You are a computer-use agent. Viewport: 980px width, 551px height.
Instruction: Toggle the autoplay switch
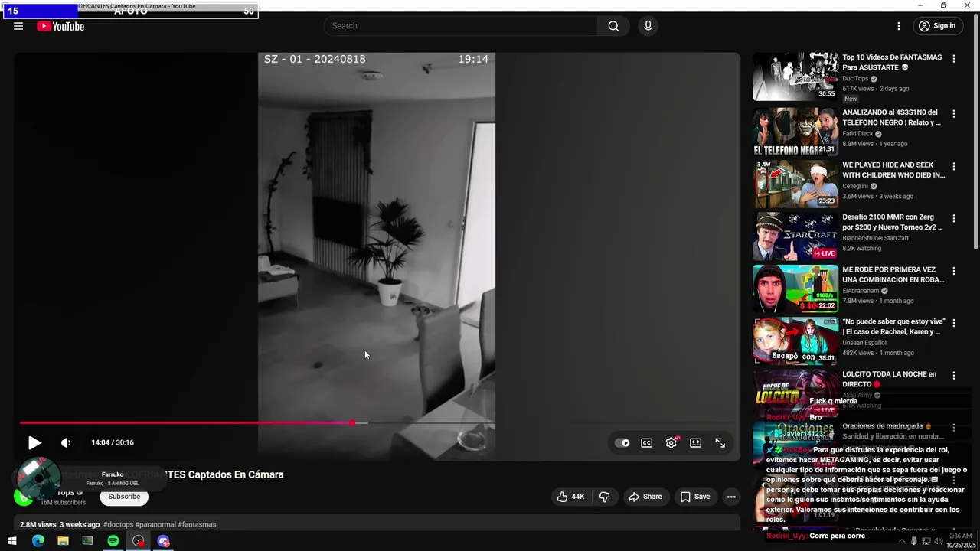(622, 442)
